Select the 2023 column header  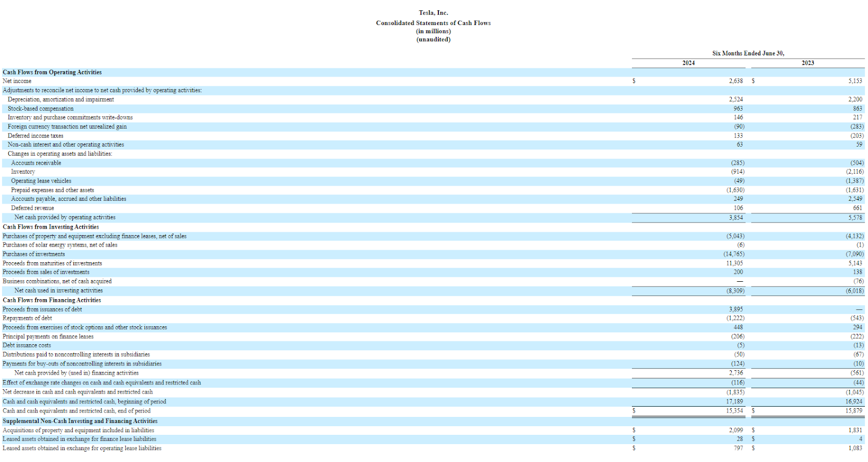click(x=808, y=63)
